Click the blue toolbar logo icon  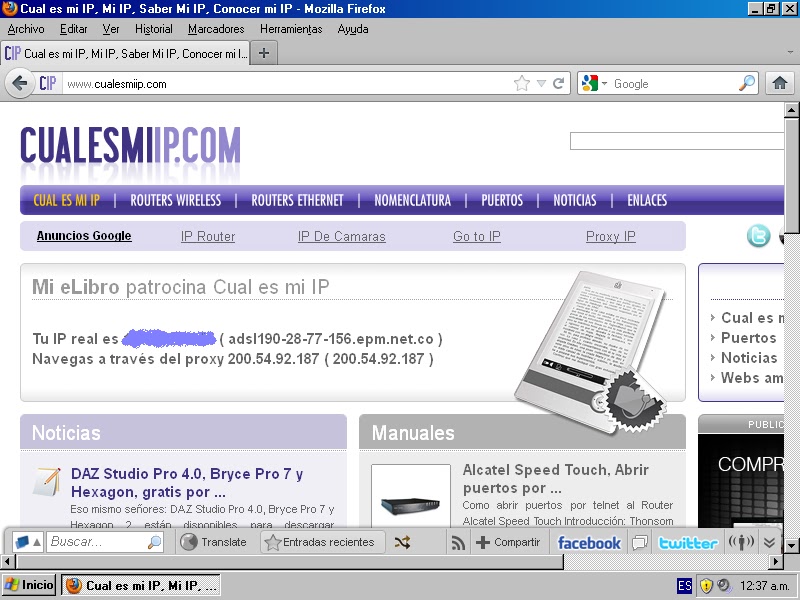22,542
